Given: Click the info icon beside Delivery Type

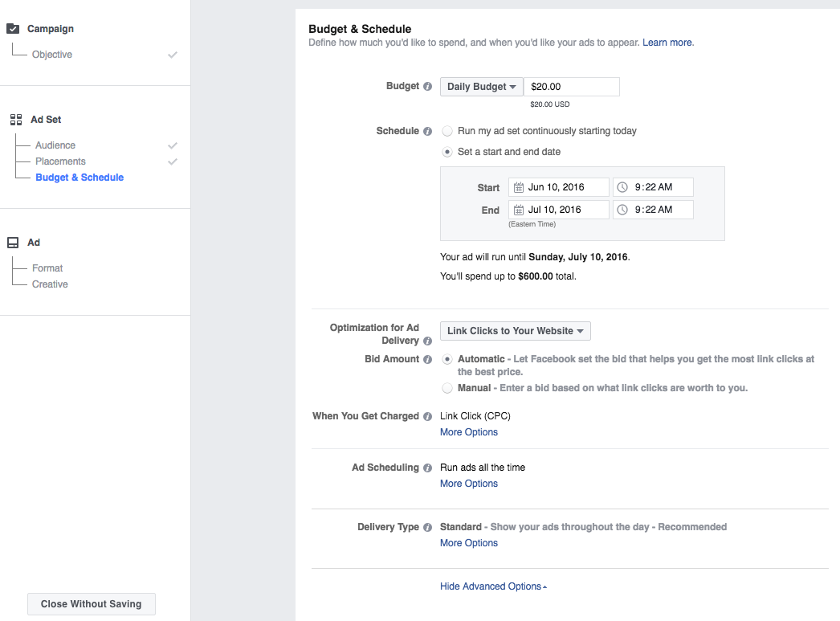Looking at the screenshot, I should pos(427,528).
